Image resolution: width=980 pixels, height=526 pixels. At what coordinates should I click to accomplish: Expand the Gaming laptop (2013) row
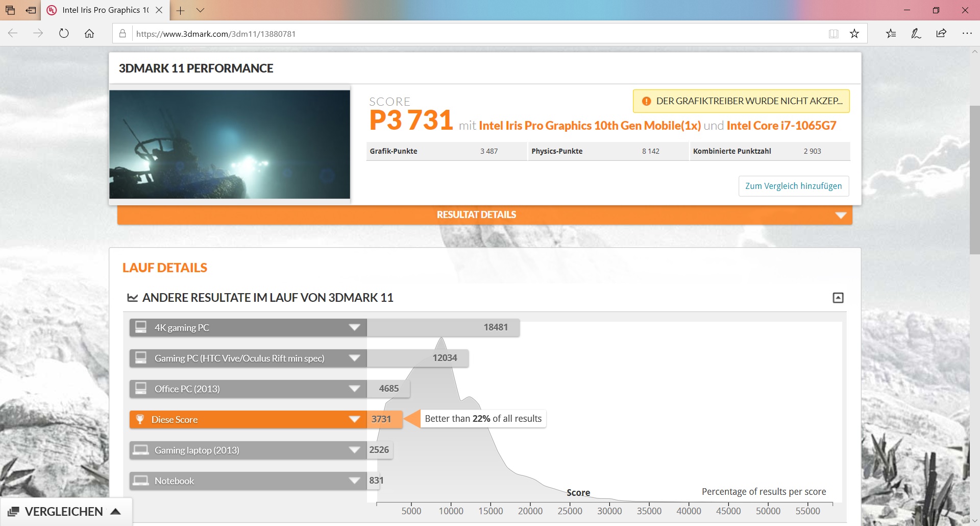355,450
